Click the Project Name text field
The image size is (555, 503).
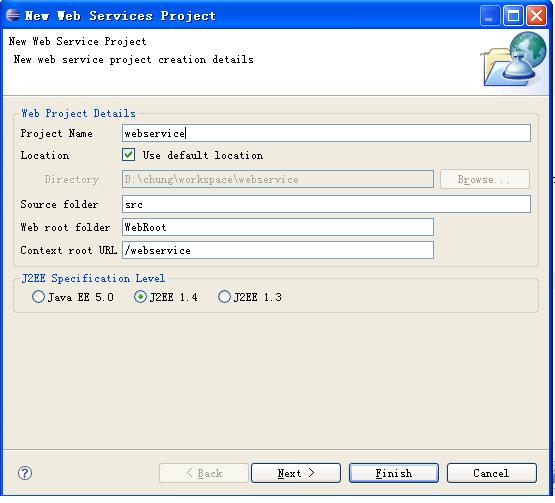pyautogui.click(x=326, y=133)
